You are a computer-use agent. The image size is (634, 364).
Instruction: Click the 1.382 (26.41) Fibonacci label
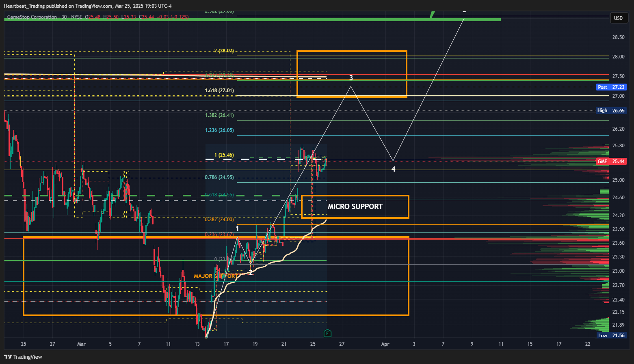(x=219, y=115)
